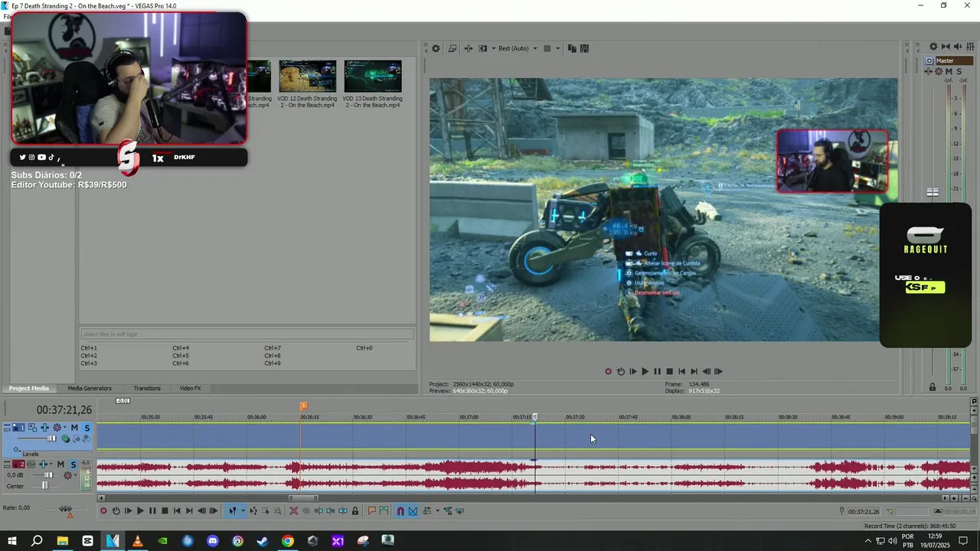Go to start in preview transport
Screen dimensions: 980x551
pos(681,371)
